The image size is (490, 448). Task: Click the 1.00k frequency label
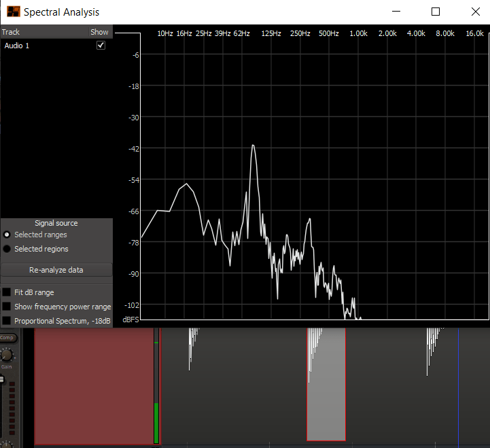pyautogui.click(x=358, y=33)
